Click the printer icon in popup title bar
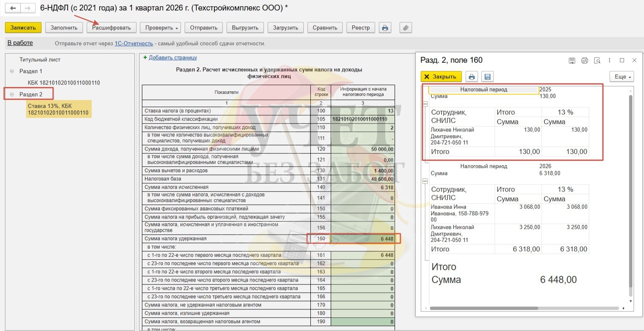644x331 pixels. point(585,61)
